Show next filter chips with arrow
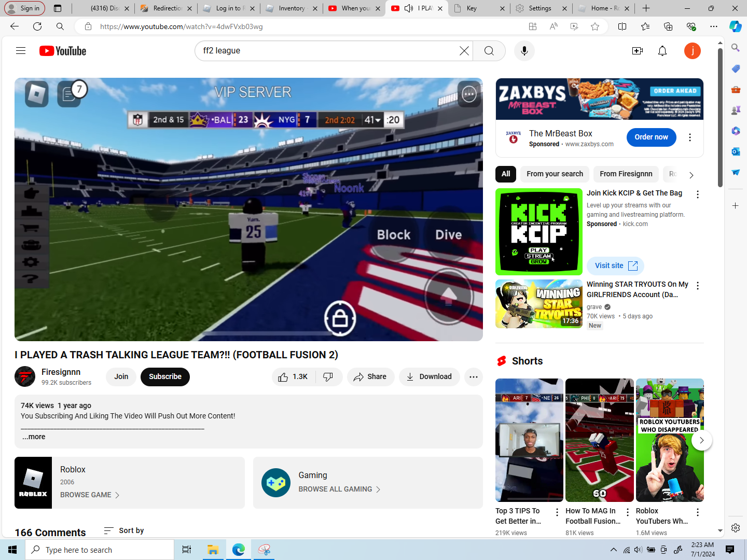Image resolution: width=747 pixels, height=560 pixels. [691, 175]
